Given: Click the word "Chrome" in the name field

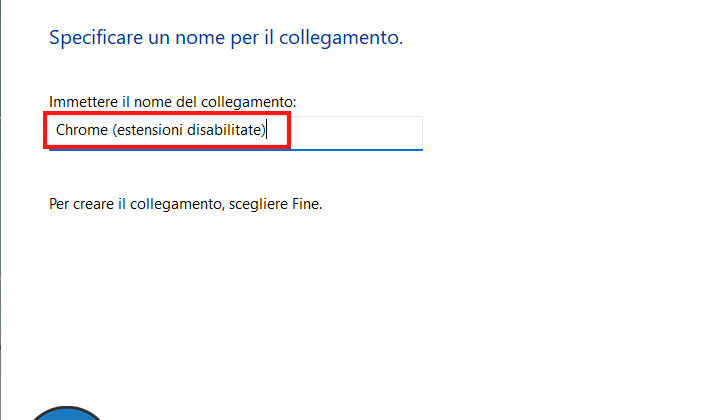Looking at the screenshot, I should (x=82, y=131).
